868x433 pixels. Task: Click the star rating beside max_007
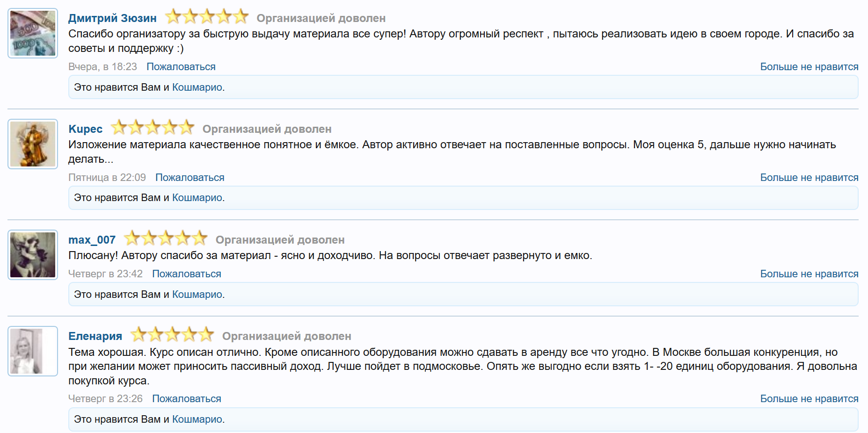166,238
